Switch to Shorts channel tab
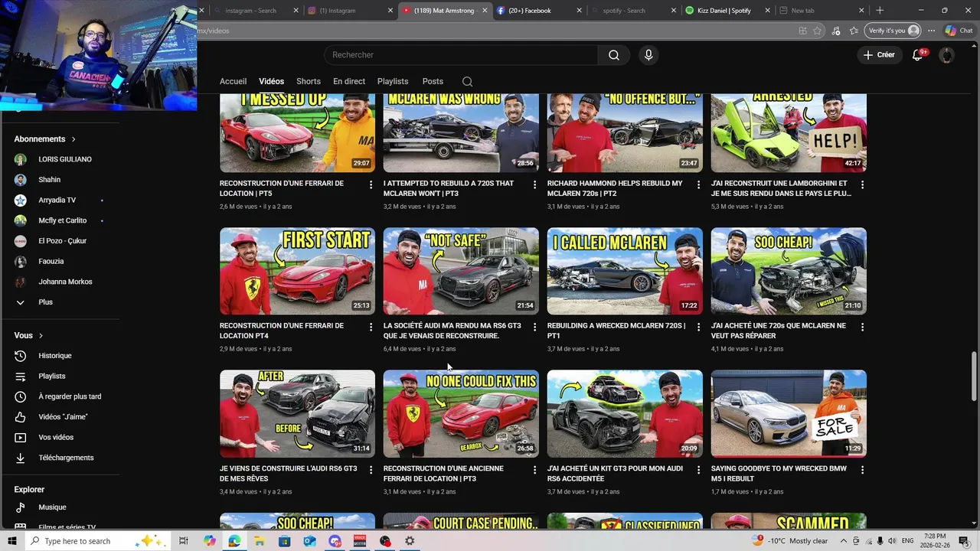 309,81
